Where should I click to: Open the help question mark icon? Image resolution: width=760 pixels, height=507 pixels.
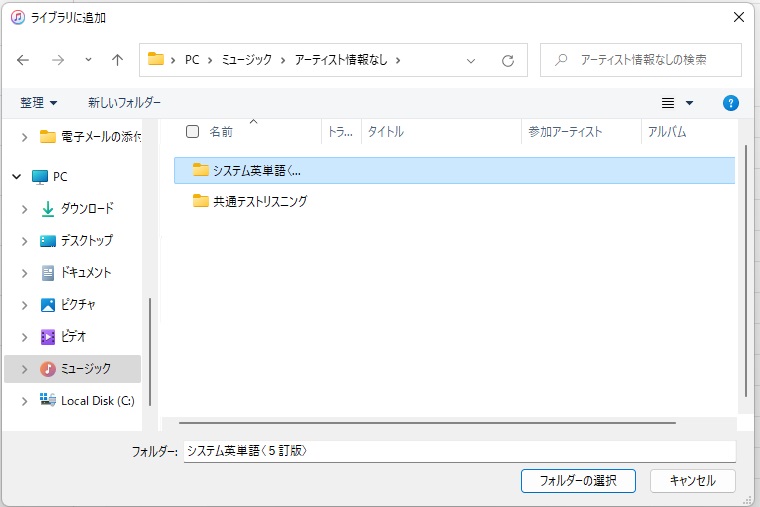point(730,103)
